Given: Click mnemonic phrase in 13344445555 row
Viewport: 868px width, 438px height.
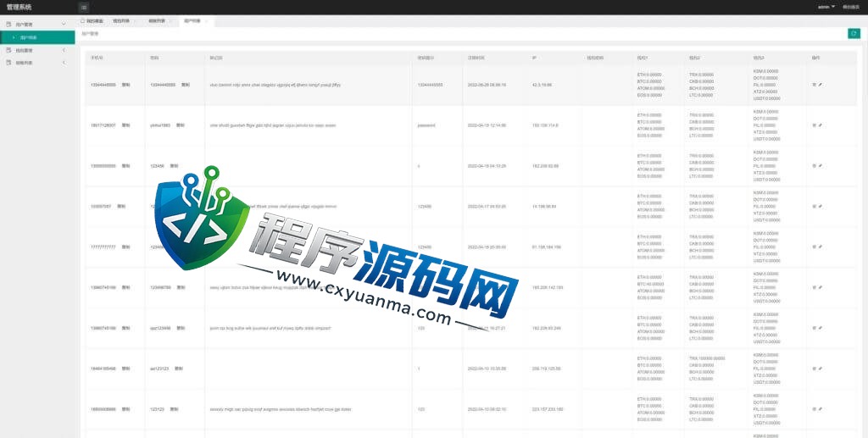Looking at the screenshot, I should coord(275,85).
